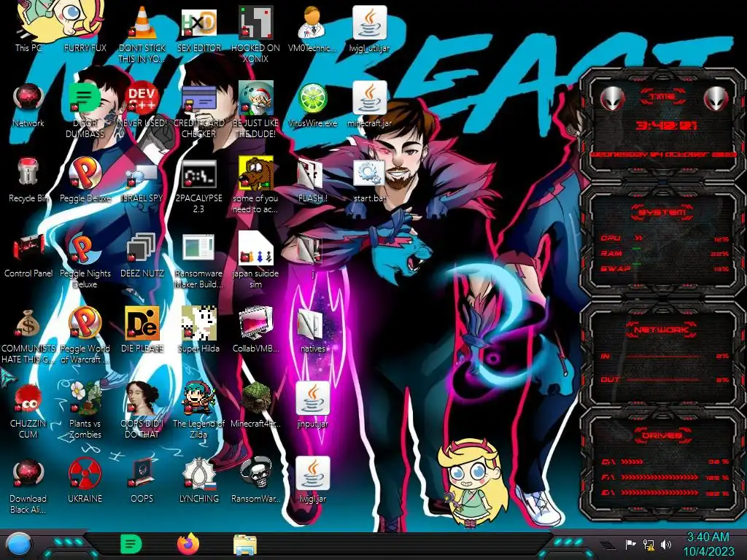Select the jinput.jar file icon
Viewport: 747px width, 560px height.
[312, 398]
